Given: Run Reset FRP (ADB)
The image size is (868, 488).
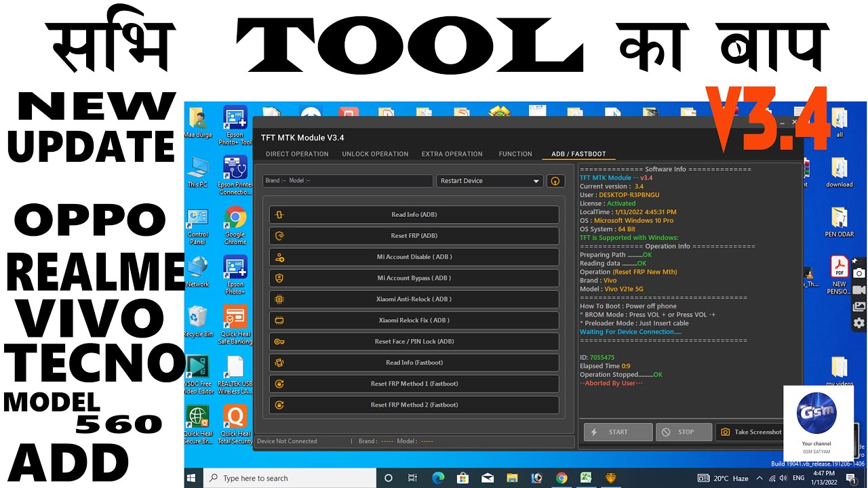Looking at the screenshot, I should click(414, 236).
